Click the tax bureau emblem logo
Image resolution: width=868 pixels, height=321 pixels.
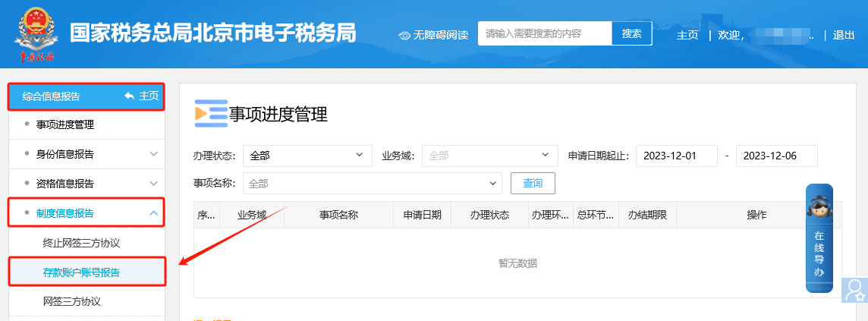(36, 33)
